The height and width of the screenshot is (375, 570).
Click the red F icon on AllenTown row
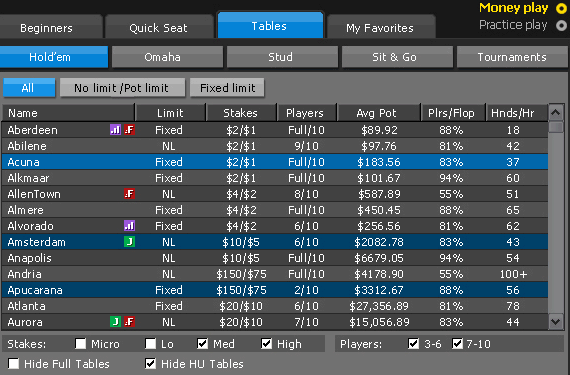[129, 194]
